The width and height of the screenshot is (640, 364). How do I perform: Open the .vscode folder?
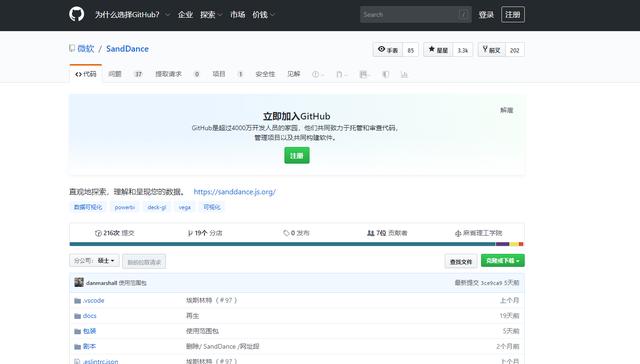(93, 300)
